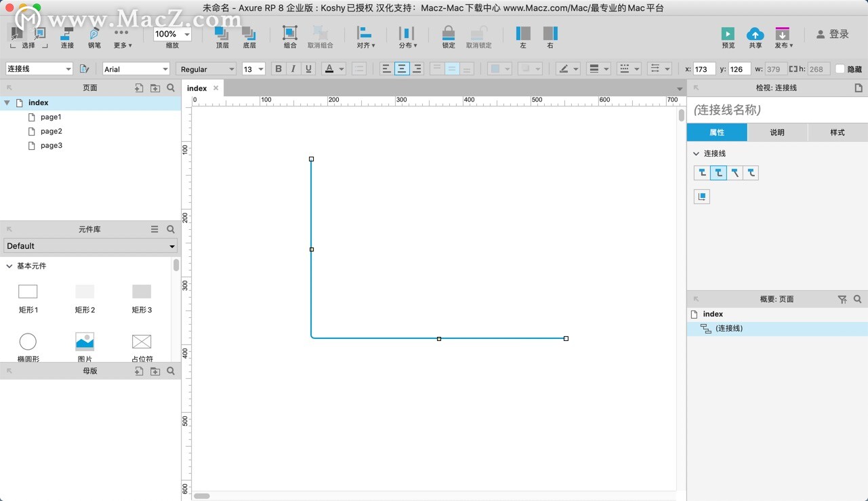
Task: Select the Pen (钢笔) tool
Action: [94, 33]
